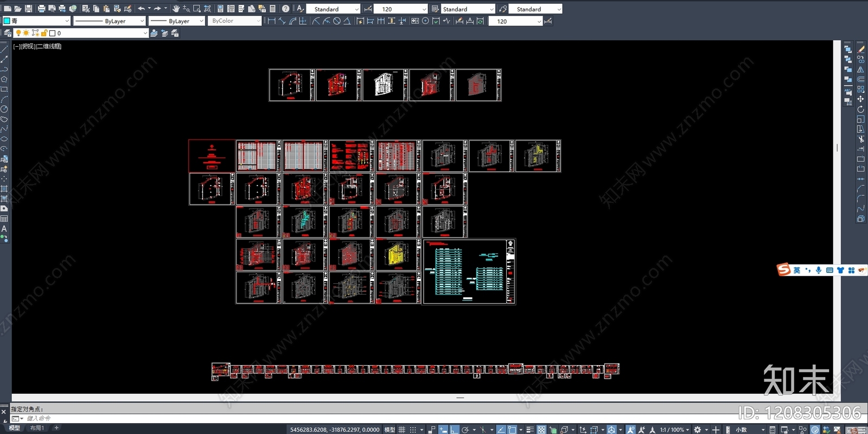Toggle transparency display in status bar

[x=541, y=430]
